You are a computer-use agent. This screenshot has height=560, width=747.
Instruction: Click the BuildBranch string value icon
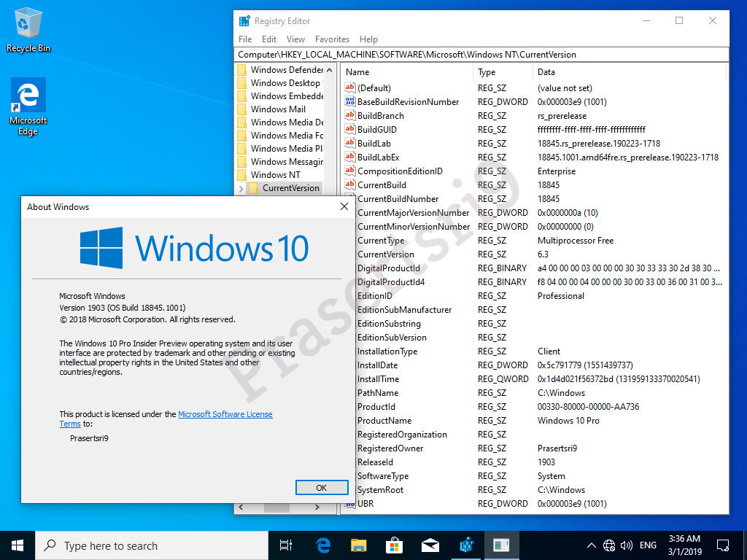coord(350,115)
